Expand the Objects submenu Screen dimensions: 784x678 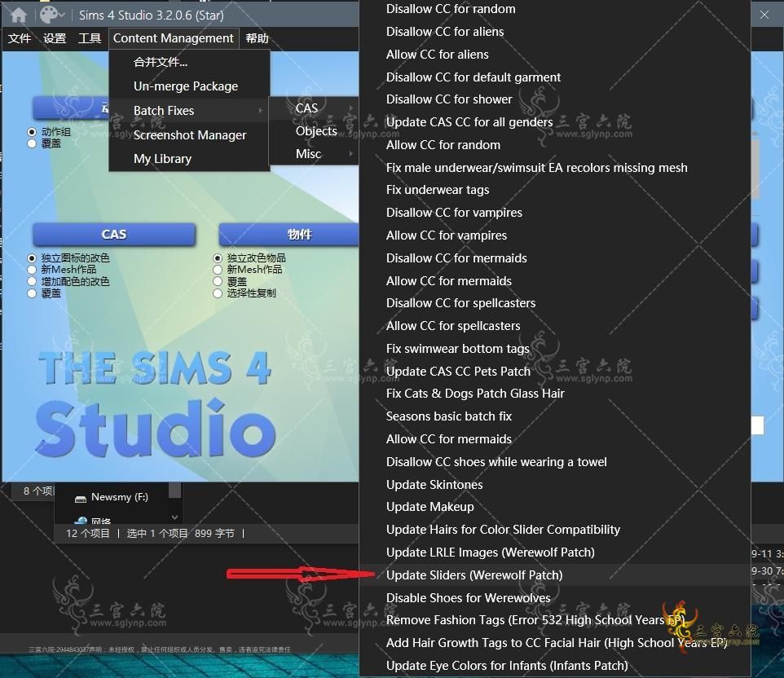click(x=314, y=131)
